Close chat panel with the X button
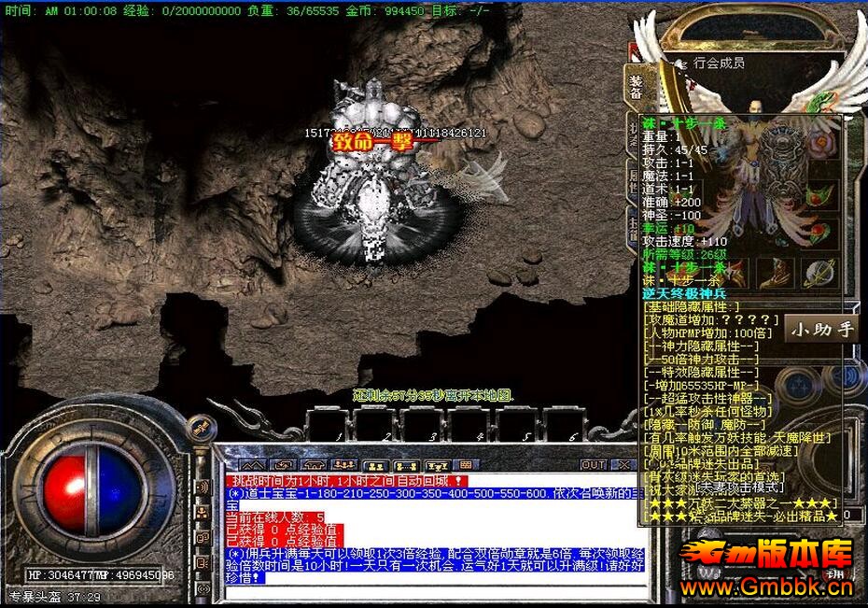Image resolution: width=868 pixels, height=608 pixels. (x=625, y=465)
